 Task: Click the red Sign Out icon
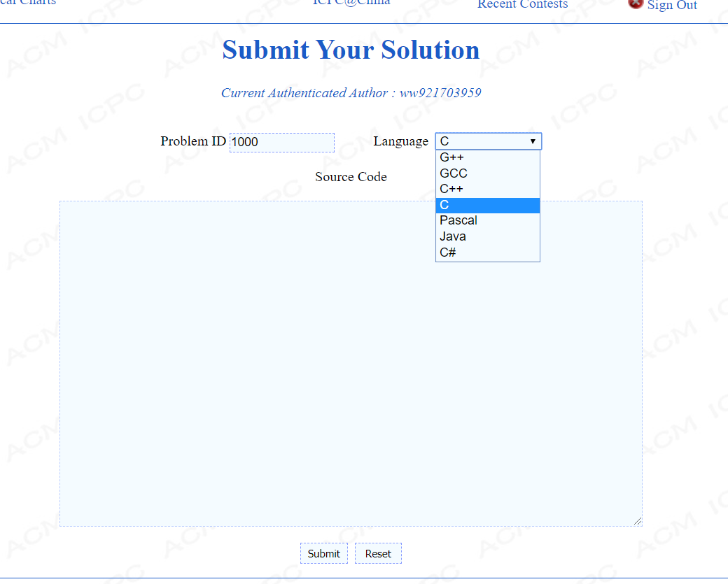(636, 3)
